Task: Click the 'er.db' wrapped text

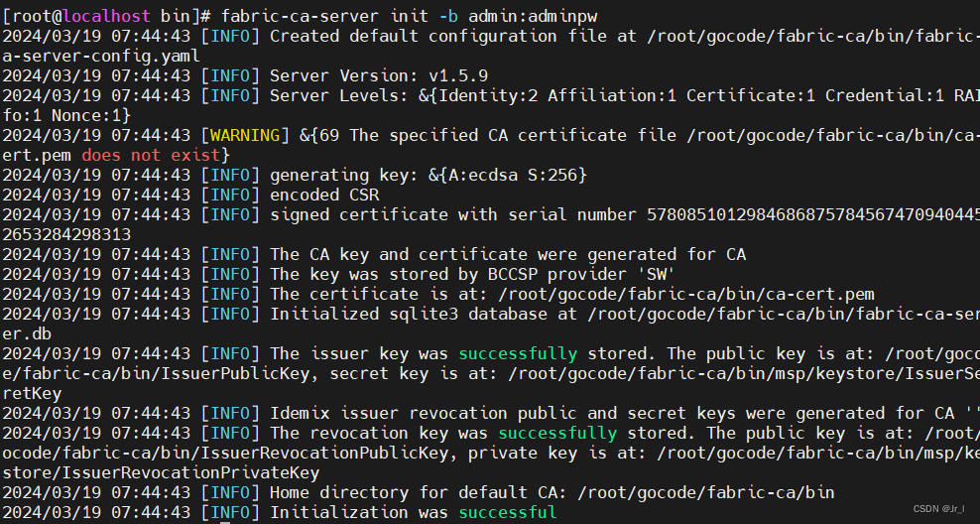Action: click(x=27, y=333)
